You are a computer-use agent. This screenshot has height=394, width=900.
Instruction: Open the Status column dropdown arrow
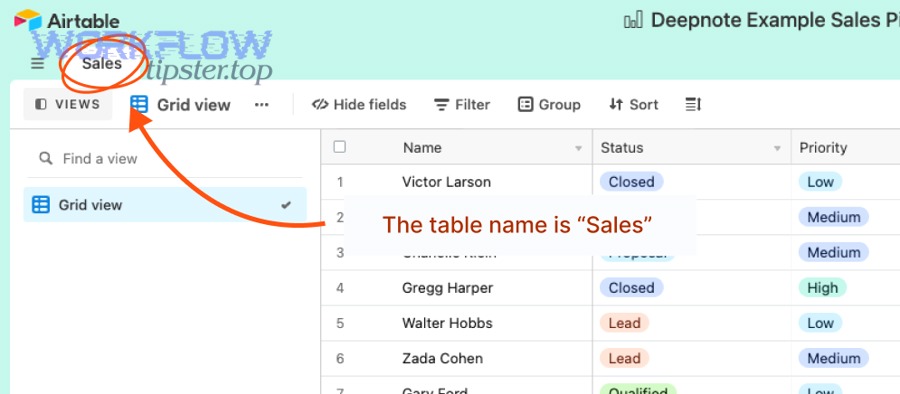point(777,148)
